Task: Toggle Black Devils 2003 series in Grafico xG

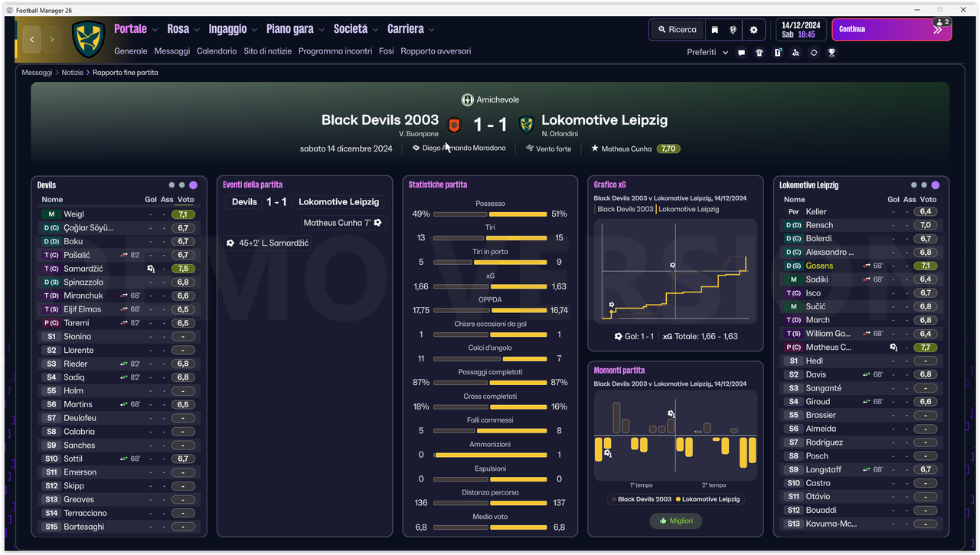Action: (625, 209)
